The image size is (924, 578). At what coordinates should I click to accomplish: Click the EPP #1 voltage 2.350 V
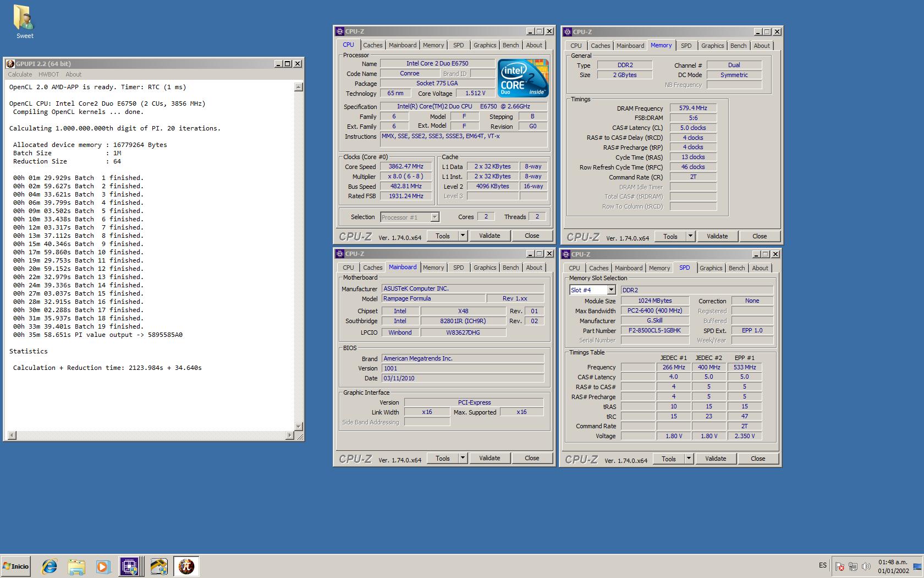[x=745, y=436]
